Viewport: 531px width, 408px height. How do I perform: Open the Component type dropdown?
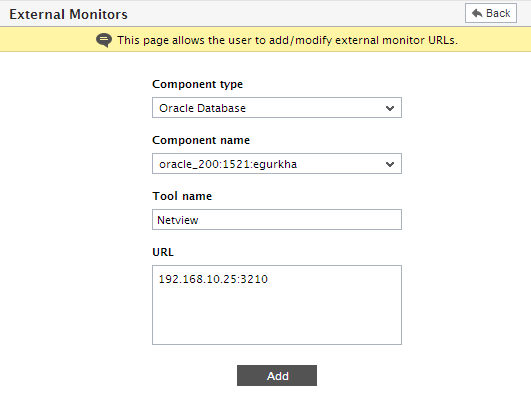click(x=277, y=108)
